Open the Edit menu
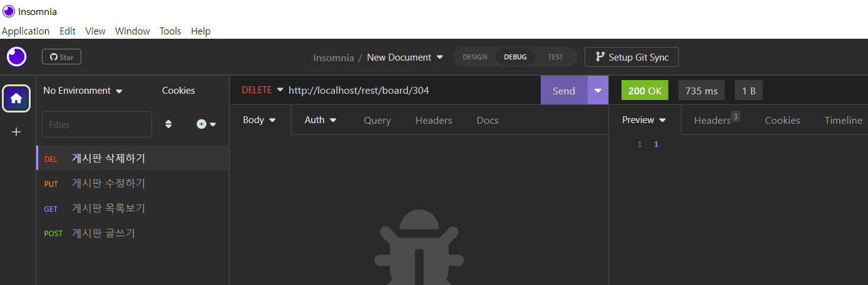This screenshot has width=868, height=285. pyautogui.click(x=68, y=31)
